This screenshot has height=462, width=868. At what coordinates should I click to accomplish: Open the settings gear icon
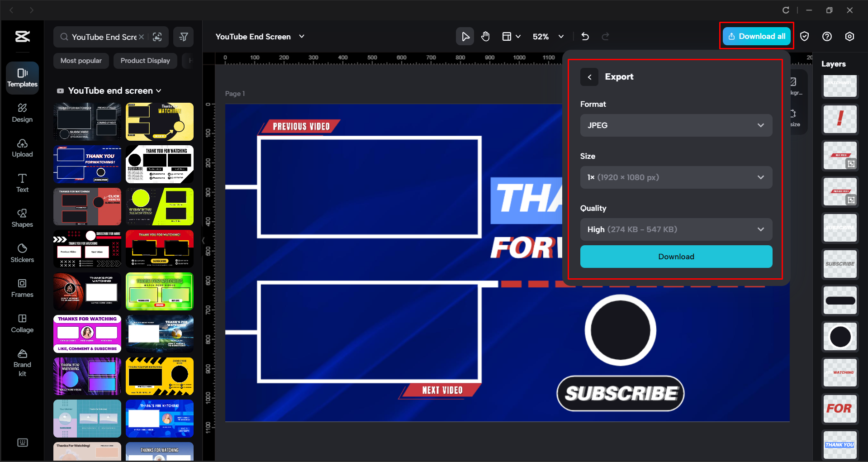pos(849,36)
